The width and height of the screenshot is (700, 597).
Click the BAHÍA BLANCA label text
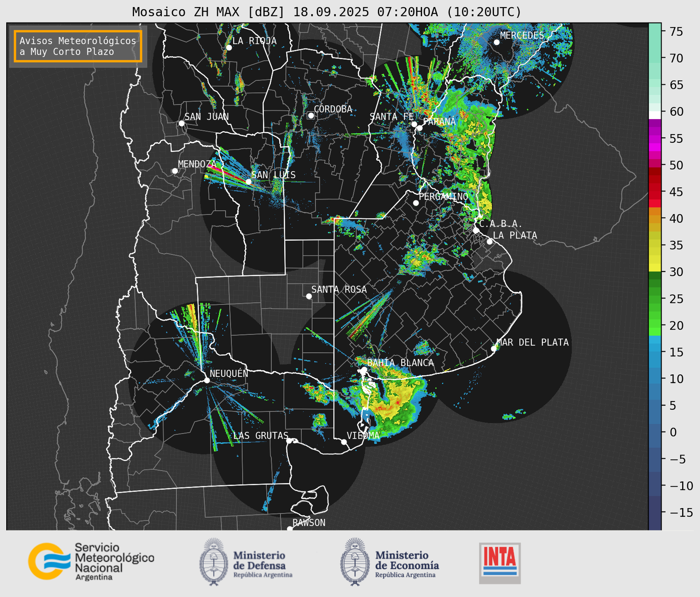[400, 363]
